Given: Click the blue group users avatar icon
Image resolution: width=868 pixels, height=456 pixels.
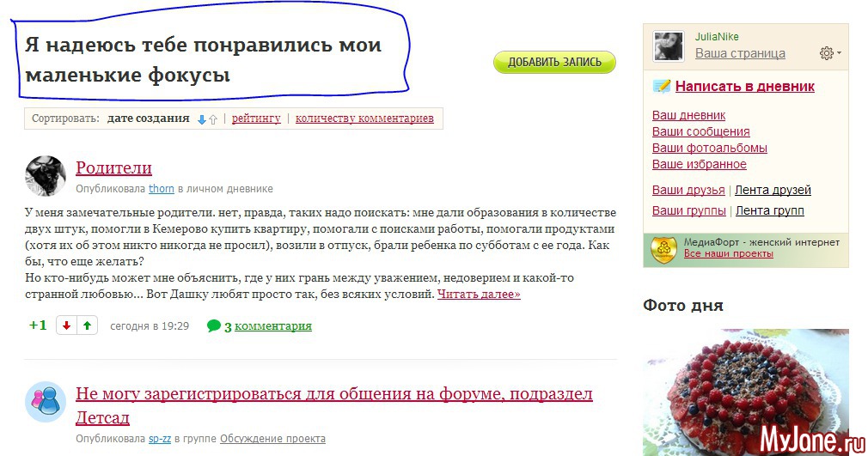Looking at the screenshot, I should (x=46, y=401).
